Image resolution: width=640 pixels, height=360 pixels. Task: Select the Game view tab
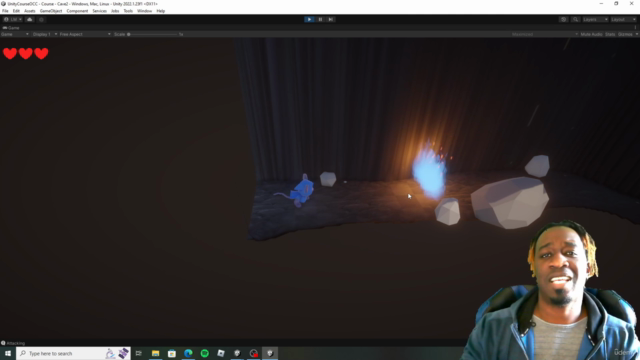point(11,28)
